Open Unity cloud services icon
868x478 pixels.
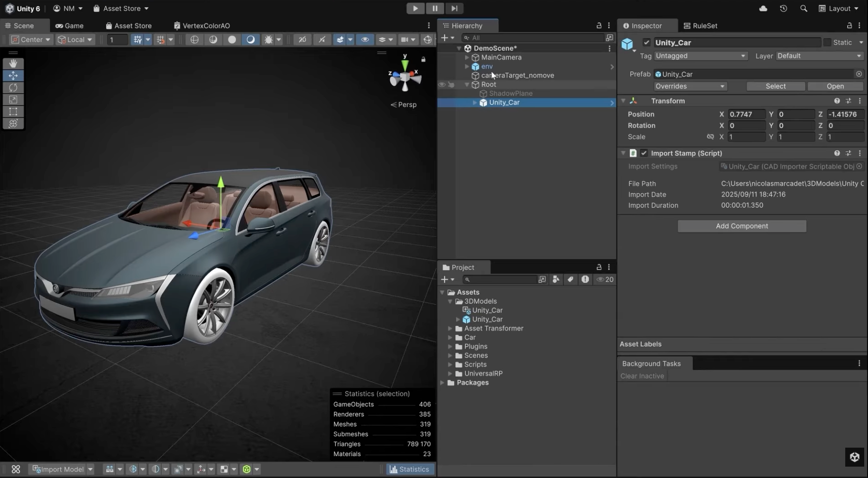point(763,9)
